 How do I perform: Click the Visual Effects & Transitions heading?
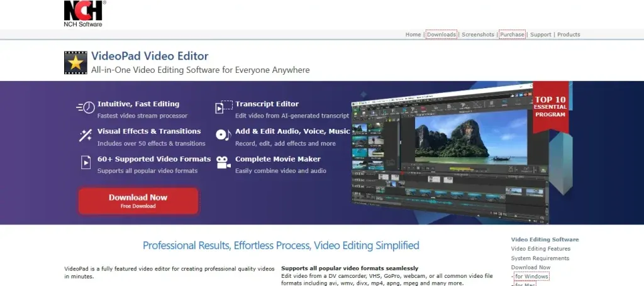point(149,131)
